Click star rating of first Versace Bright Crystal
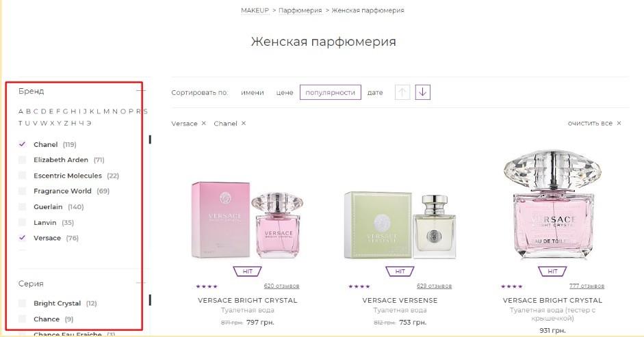This screenshot has height=337, width=644. pyautogui.click(x=207, y=286)
